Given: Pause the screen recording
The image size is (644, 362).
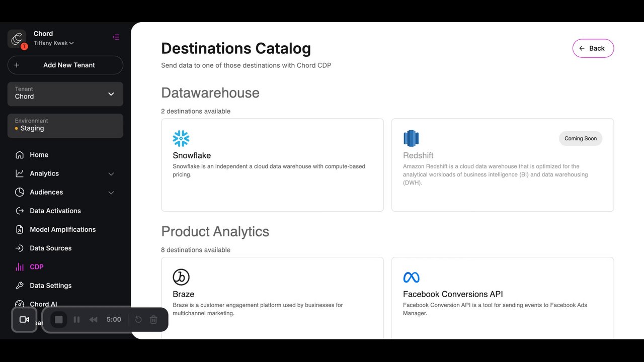Looking at the screenshot, I should (76, 320).
